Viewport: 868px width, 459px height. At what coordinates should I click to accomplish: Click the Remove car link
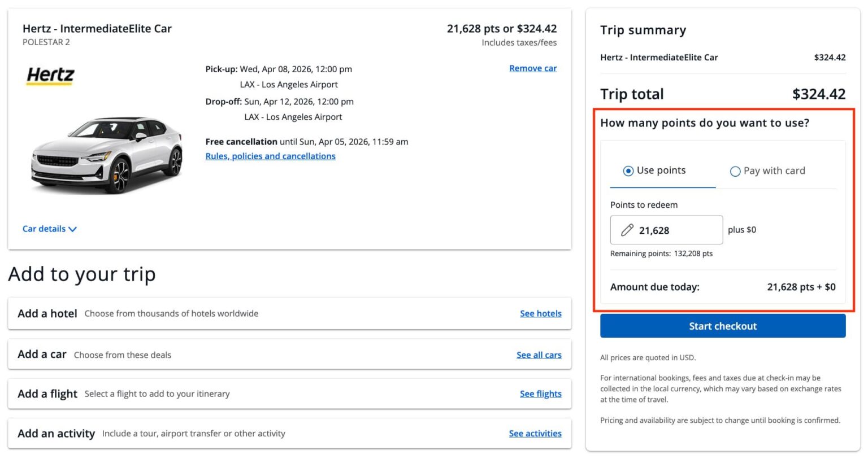(533, 68)
